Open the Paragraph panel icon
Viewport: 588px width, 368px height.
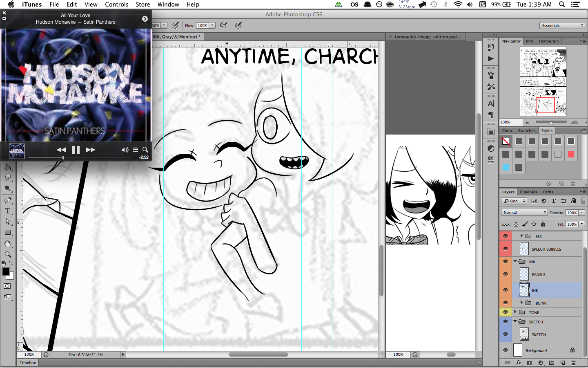pos(491,115)
